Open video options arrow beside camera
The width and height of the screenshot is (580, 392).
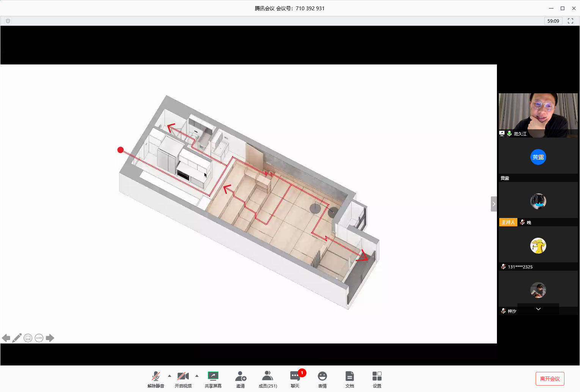coord(196,376)
